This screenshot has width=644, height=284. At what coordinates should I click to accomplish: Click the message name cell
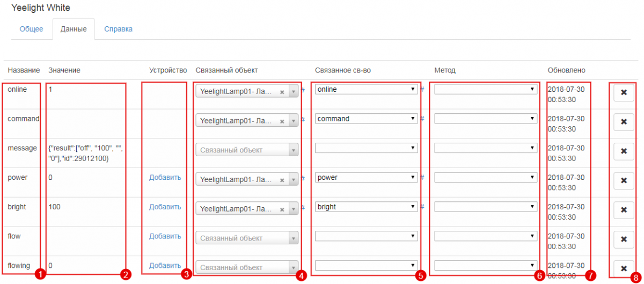22,148
